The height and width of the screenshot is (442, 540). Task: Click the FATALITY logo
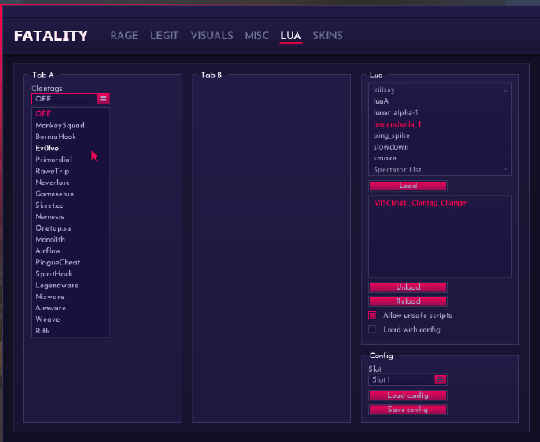pyautogui.click(x=51, y=36)
